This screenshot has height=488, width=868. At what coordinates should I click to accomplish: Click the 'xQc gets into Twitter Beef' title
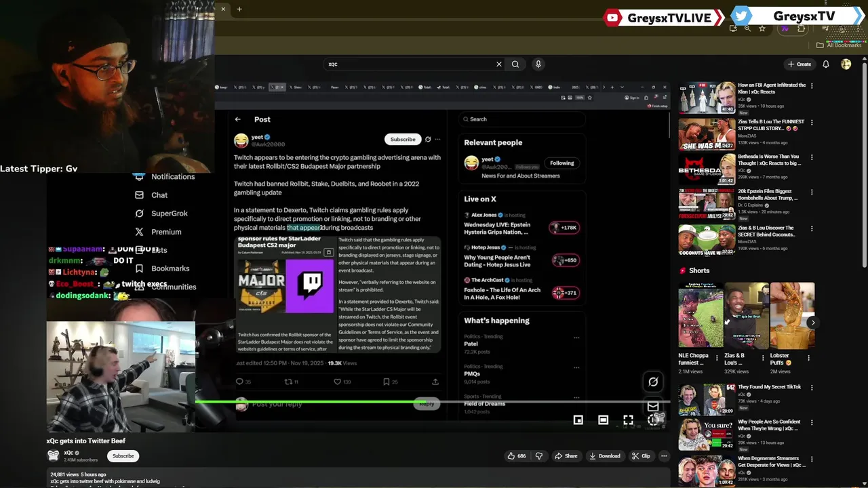pos(86,441)
